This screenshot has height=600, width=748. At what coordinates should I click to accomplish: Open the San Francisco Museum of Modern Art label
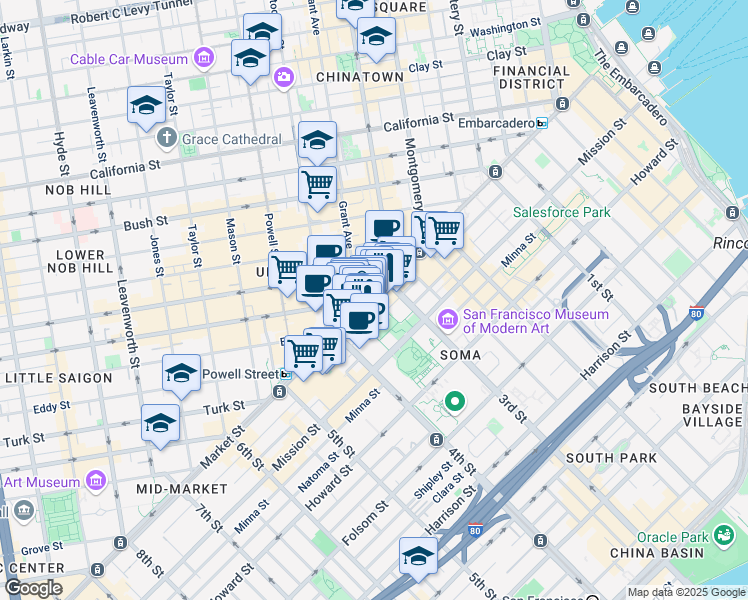[536, 321]
